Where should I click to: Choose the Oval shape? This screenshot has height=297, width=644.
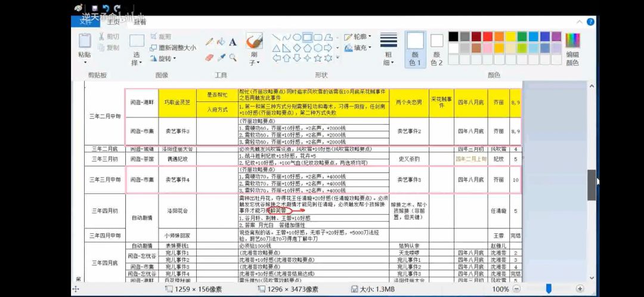296,38
